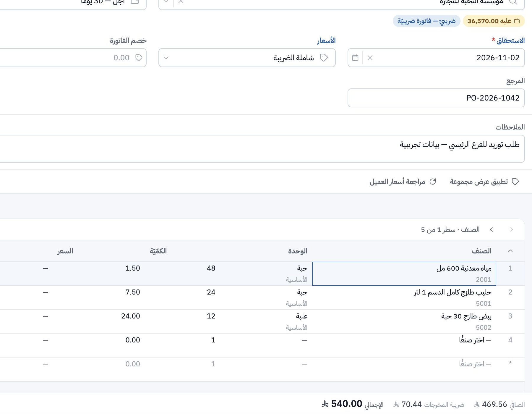Click the الصنف · سطر 1 من 5 indicator

tap(450, 229)
